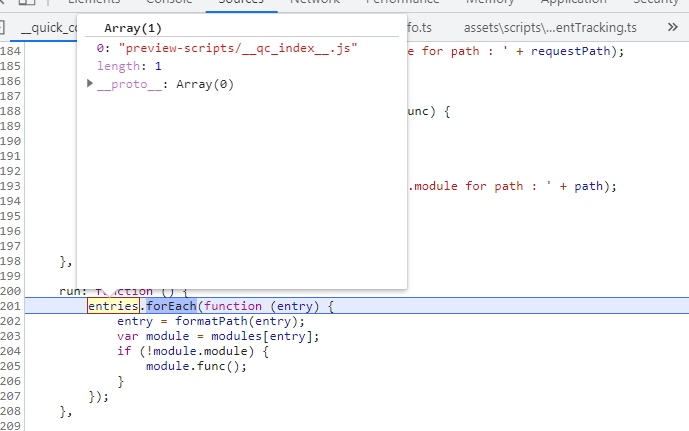Click the function keyword on line 201
This screenshot has height=431, width=689.
point(233,306)
